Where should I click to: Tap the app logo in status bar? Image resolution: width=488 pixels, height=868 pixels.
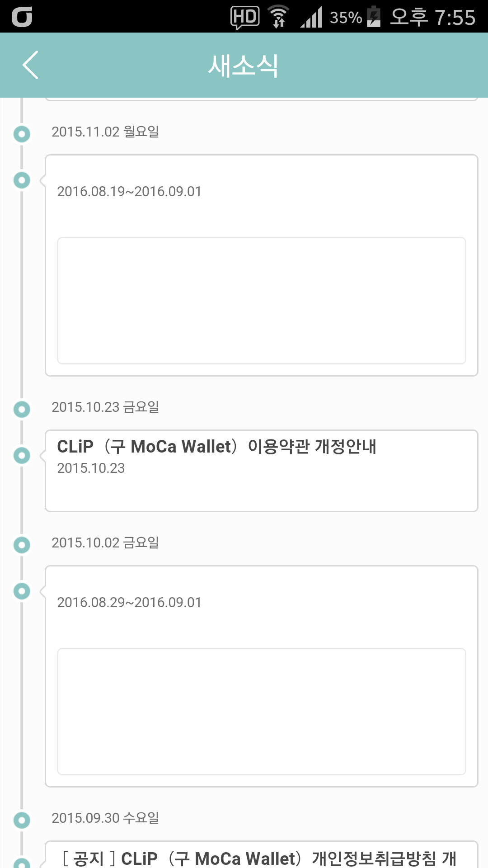[22, 17]
